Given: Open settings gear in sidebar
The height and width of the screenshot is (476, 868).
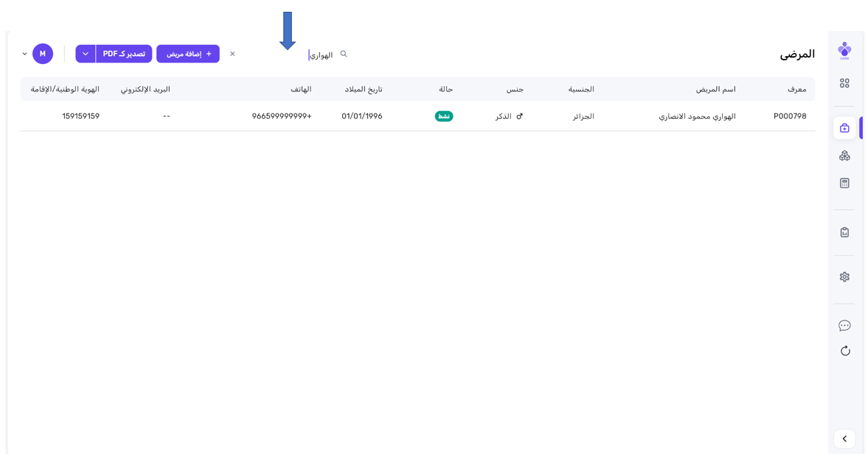Looking at the screenshot, I should [844, 277].
